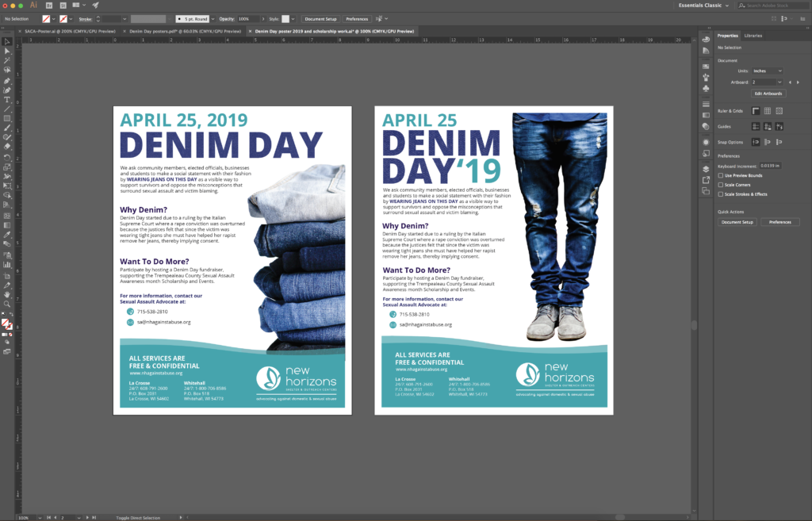
Task: Open the Units dropdown set to Inches
Action: [x=767, y=71]
